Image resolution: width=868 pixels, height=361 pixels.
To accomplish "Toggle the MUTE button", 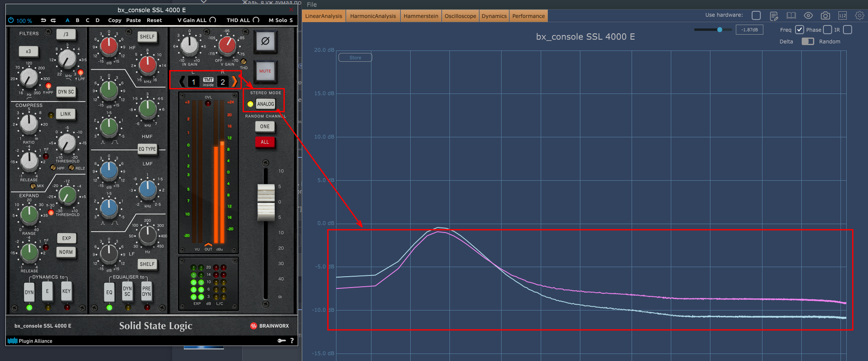I will tap(265, 71).
